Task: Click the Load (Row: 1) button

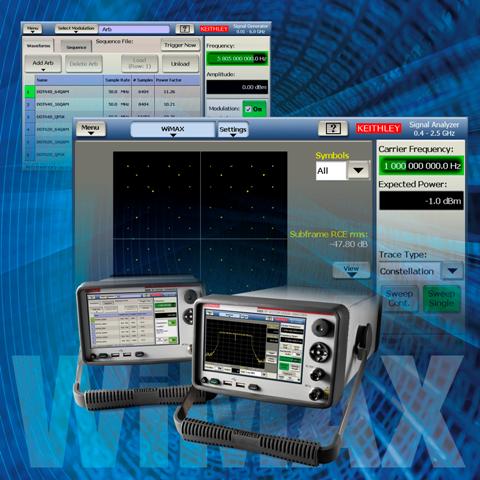Action: pyautogui.click(x=140, y=63)
